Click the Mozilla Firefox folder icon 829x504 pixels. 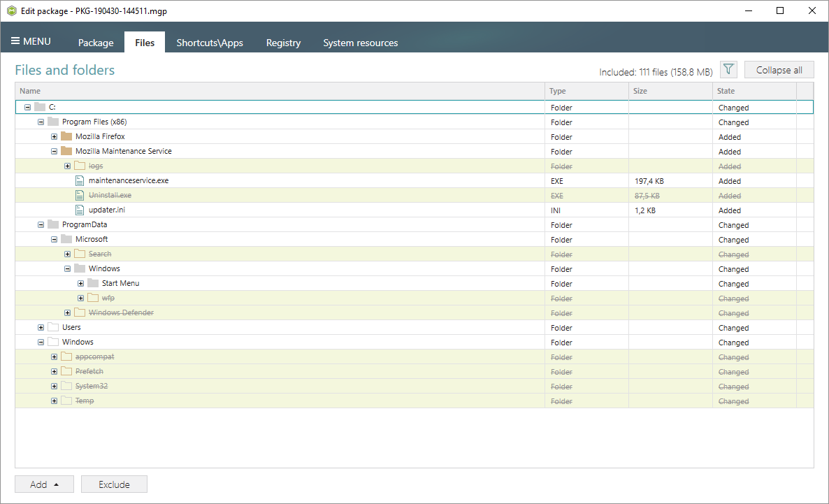click(66, 136)
